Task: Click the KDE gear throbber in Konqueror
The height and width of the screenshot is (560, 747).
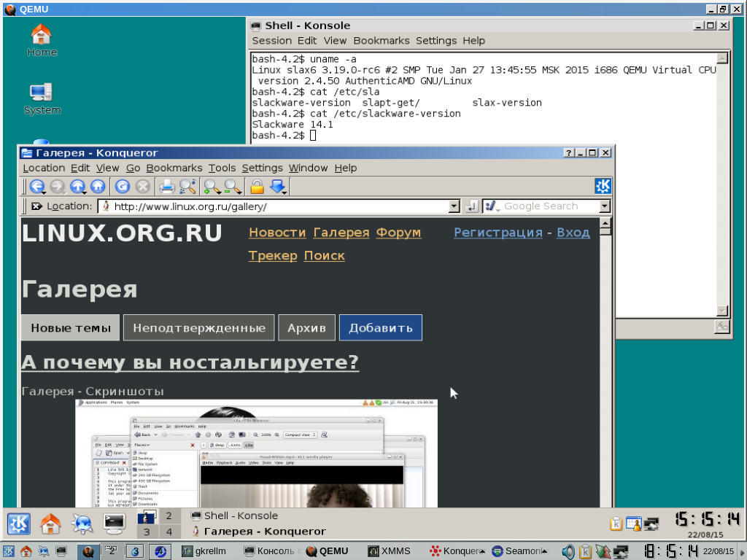Action: click(603, 186)
